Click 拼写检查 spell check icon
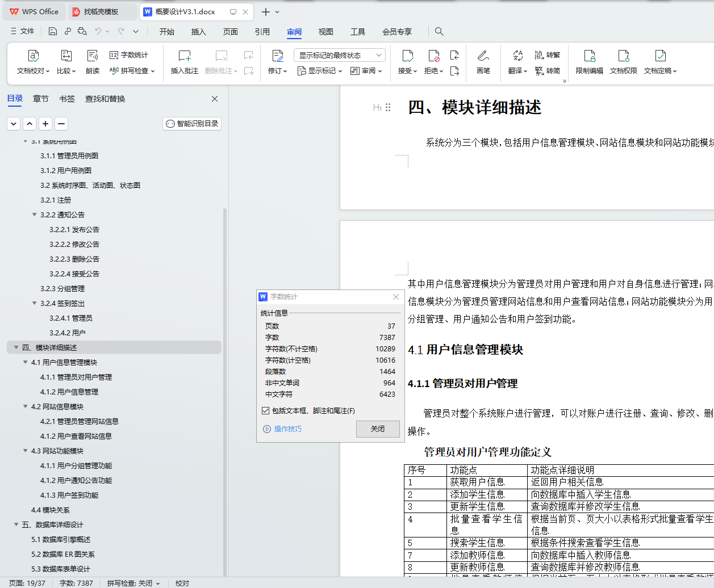This screenshot has height=588, width=714. pyautogui.click(x=114, y=71)
